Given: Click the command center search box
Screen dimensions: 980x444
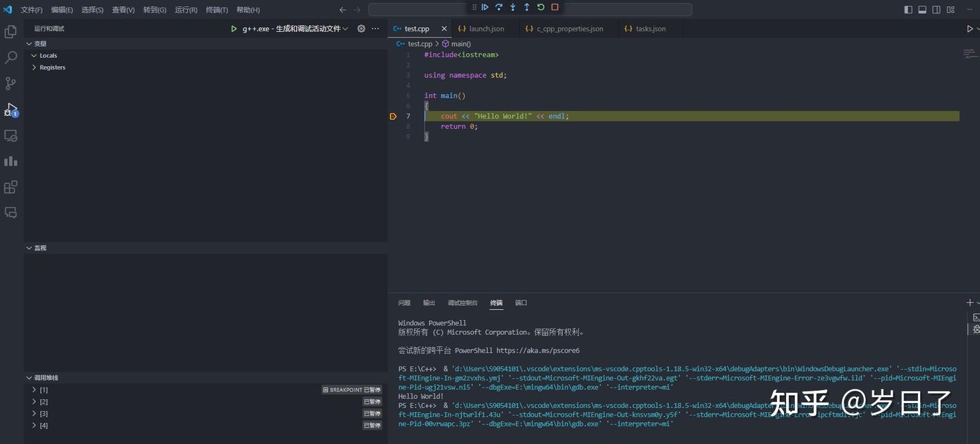Looking at the screenshot, I should [x=530, y=10].
